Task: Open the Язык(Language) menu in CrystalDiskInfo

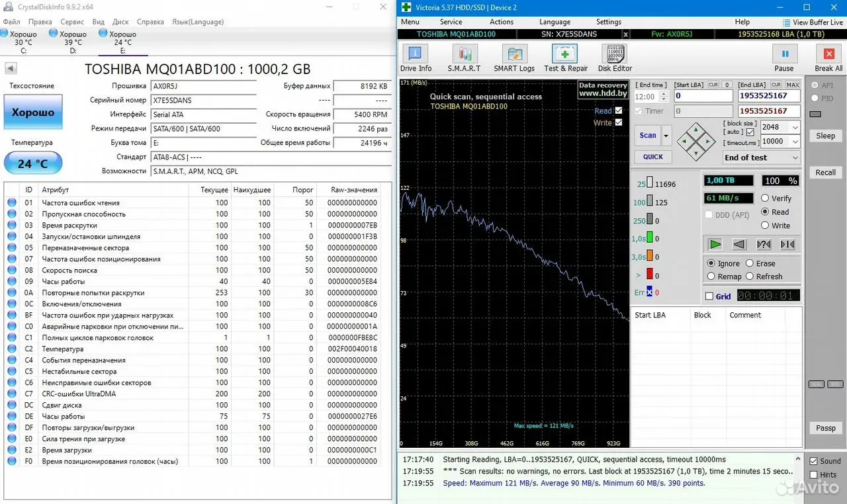Action: point(198,22)
